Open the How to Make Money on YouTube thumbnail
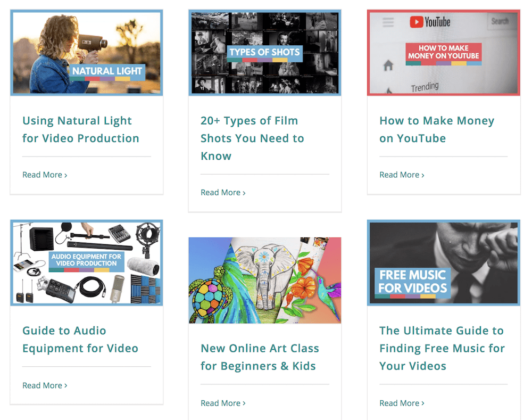 click(x=444, y=53)
